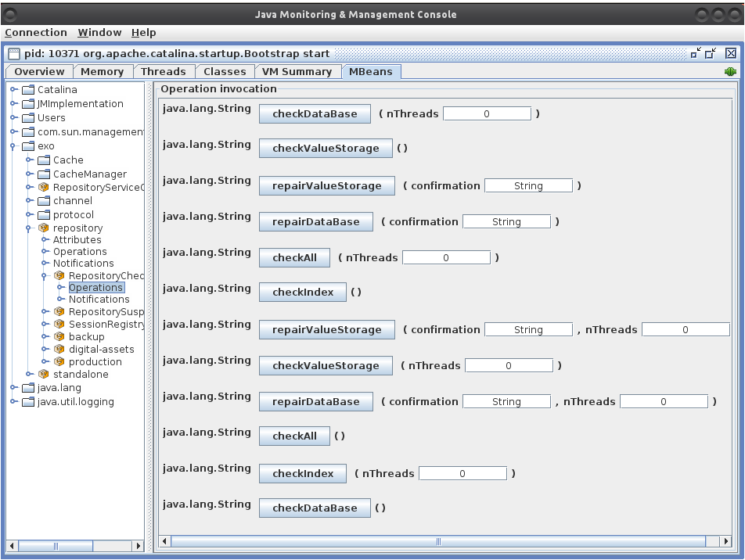Image resolution: width=745 pixels, height=560 pixels.
Task: Click the green connection status icon
Action: tap(730, 71)
